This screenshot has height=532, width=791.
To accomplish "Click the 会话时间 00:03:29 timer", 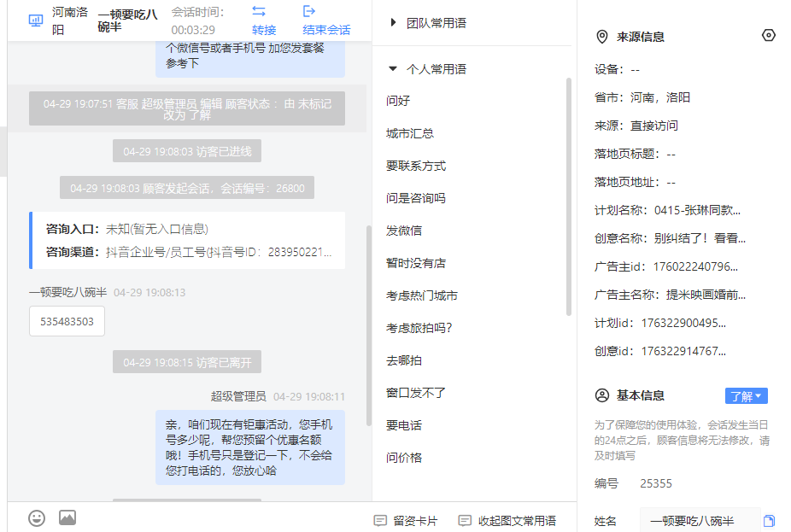I will tap(198, 20).
